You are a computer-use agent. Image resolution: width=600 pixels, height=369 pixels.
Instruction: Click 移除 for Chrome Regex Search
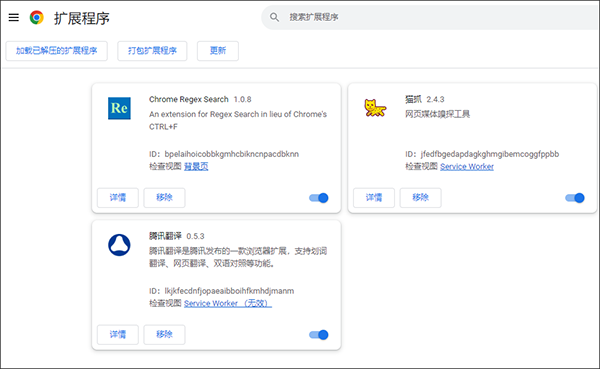point(165,198)
